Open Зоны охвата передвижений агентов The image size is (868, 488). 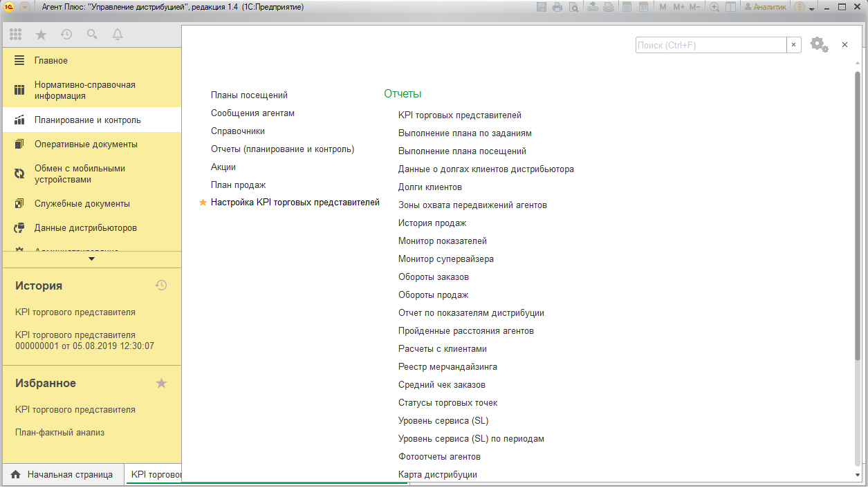click(x=472, y=205)
